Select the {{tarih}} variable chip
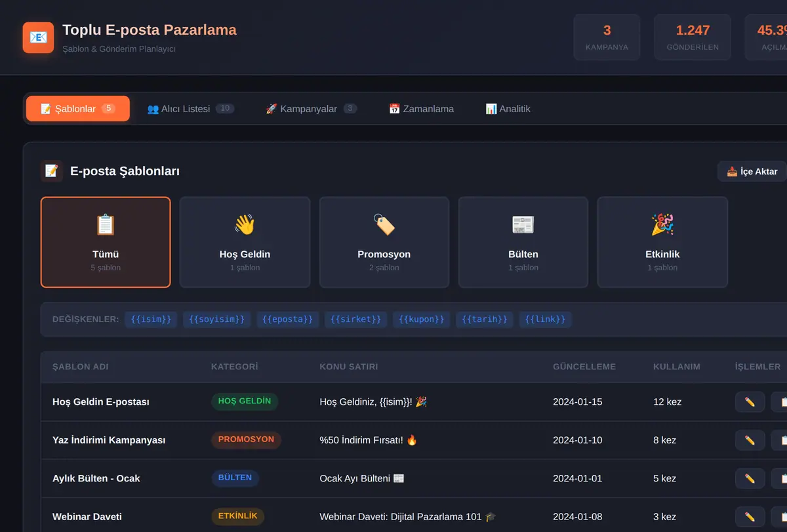Viewport: 787px width, 532px height. click(485, 319)
